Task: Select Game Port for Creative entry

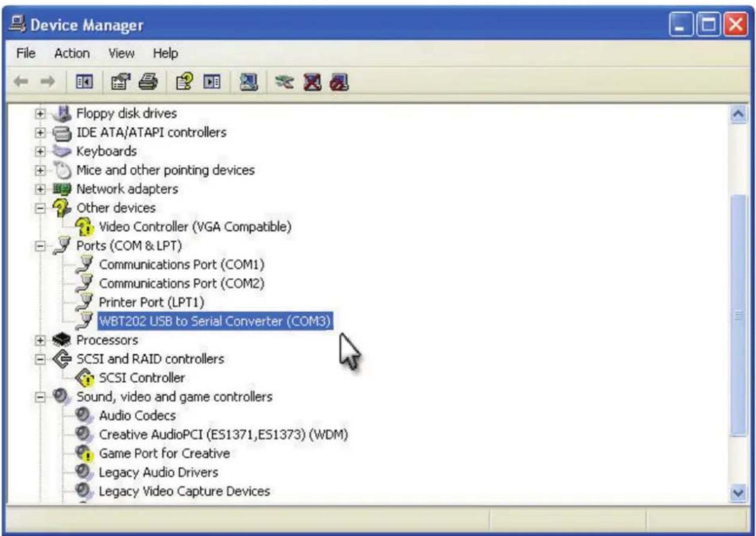Action: point(164,453)
